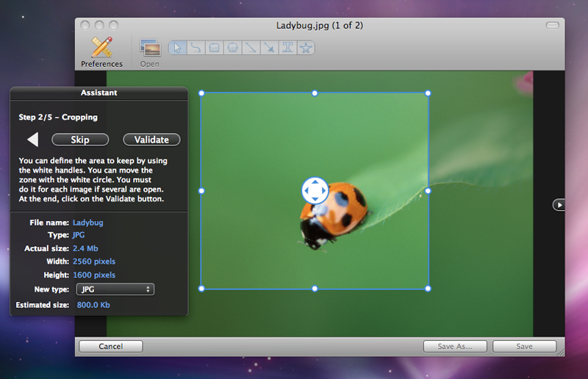
Task: Click the right-middle crop handle
Action: [428, 191]
